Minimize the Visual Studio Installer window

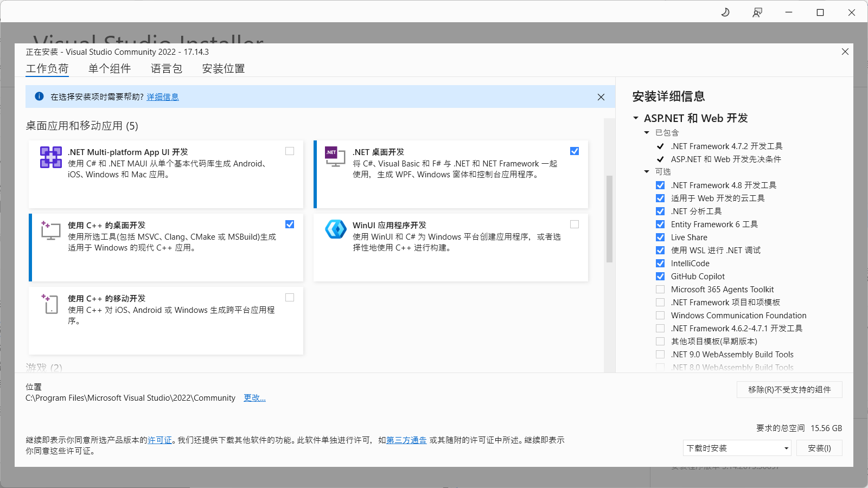tap(789, 12)
